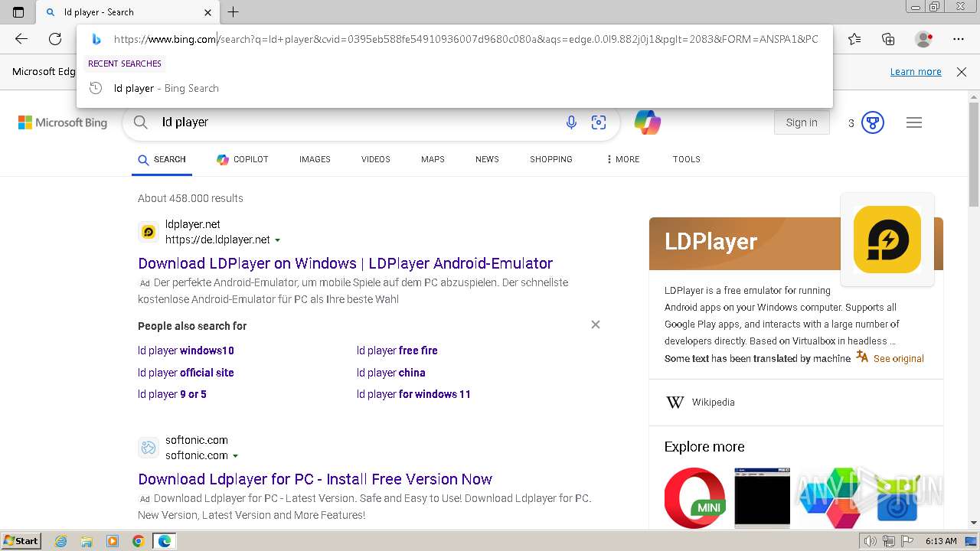Viewport: 980px width, 551px height.
Task: Follow the Learn more link
Action: coord(916,71)
